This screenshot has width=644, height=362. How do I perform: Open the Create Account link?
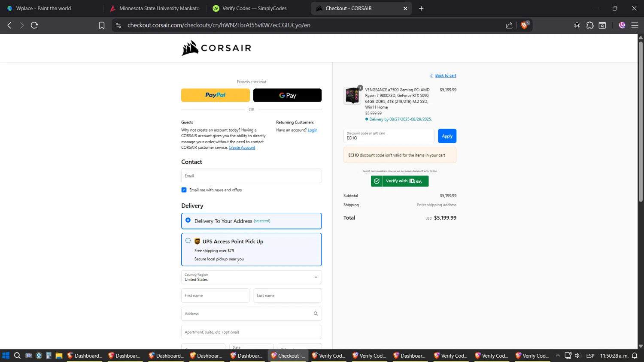[242, 148]
